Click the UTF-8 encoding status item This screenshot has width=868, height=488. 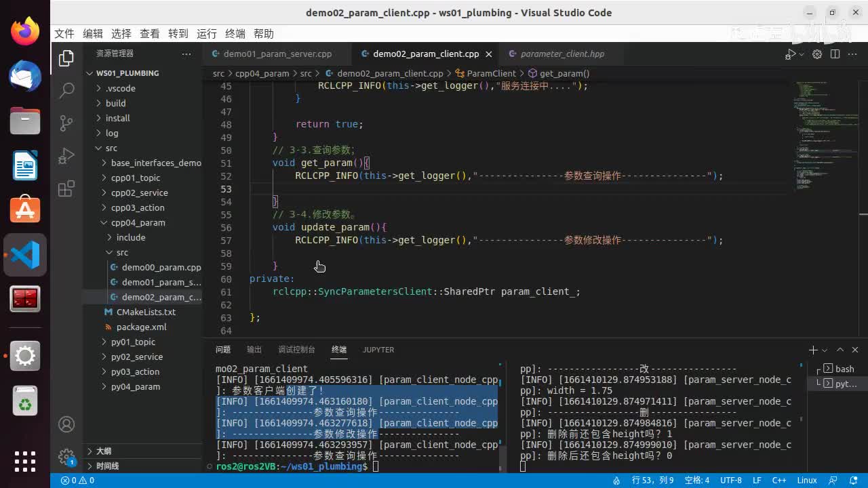click(x=730, y=481)
